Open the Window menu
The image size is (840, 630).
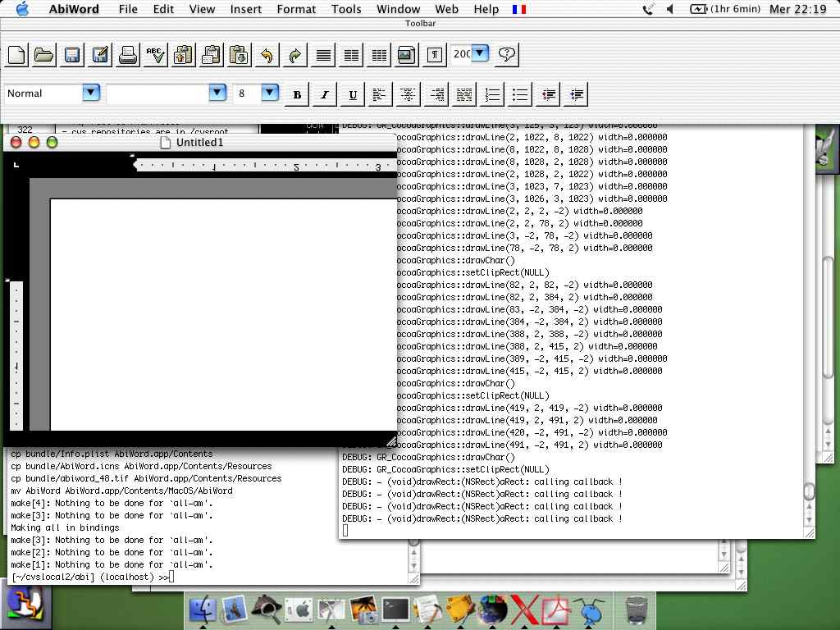point(398,9)
